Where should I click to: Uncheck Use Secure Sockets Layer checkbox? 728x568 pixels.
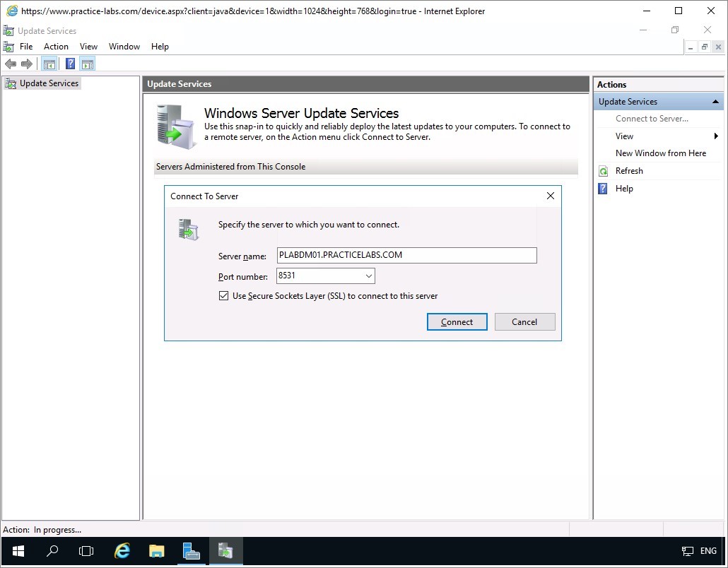224,296
